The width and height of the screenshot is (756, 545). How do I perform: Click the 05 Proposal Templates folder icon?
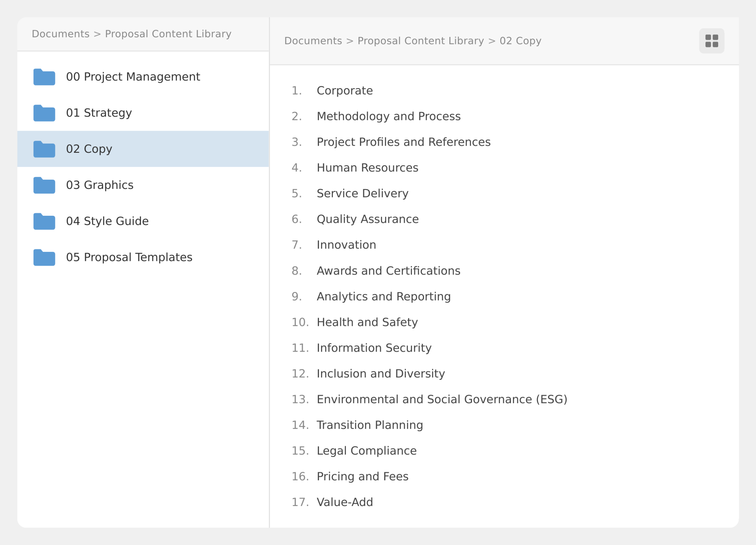coord(44,257)
